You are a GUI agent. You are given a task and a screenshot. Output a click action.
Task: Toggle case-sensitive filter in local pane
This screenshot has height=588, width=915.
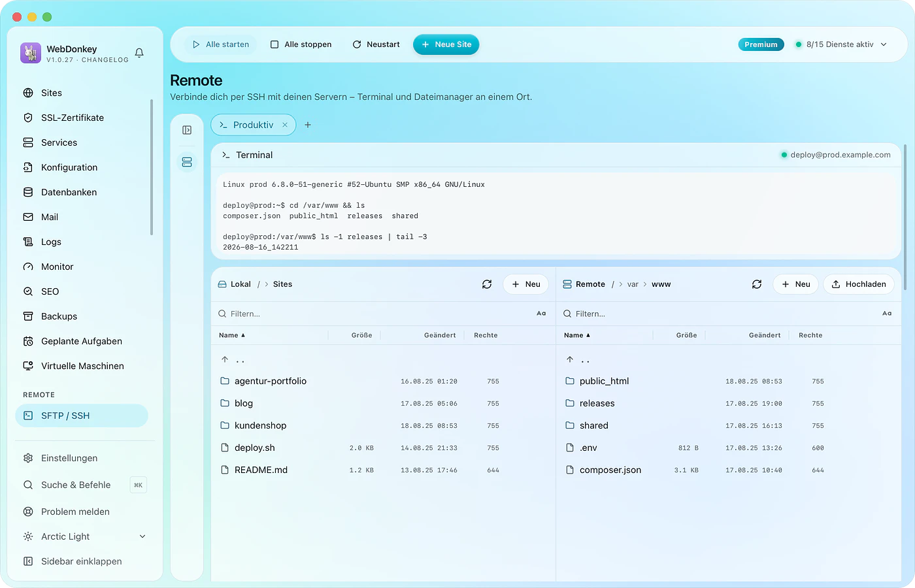point(541,314)
